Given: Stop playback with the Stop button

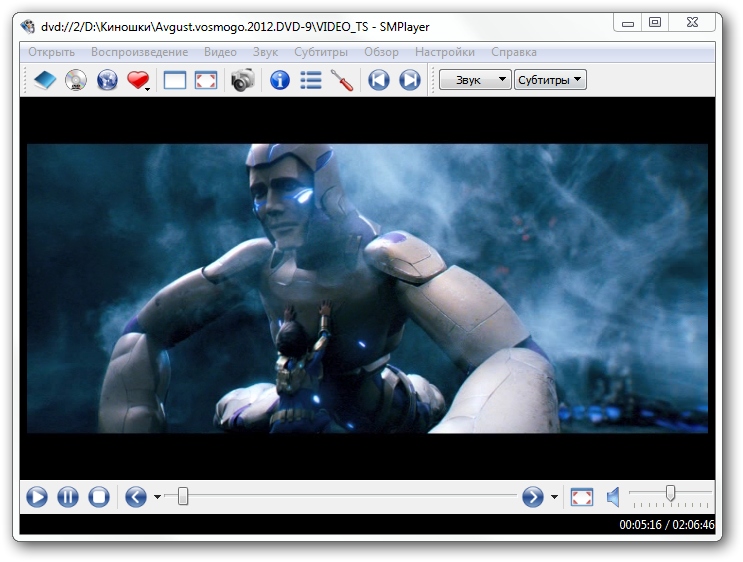Looking at the screenshot, I should 98,497.
